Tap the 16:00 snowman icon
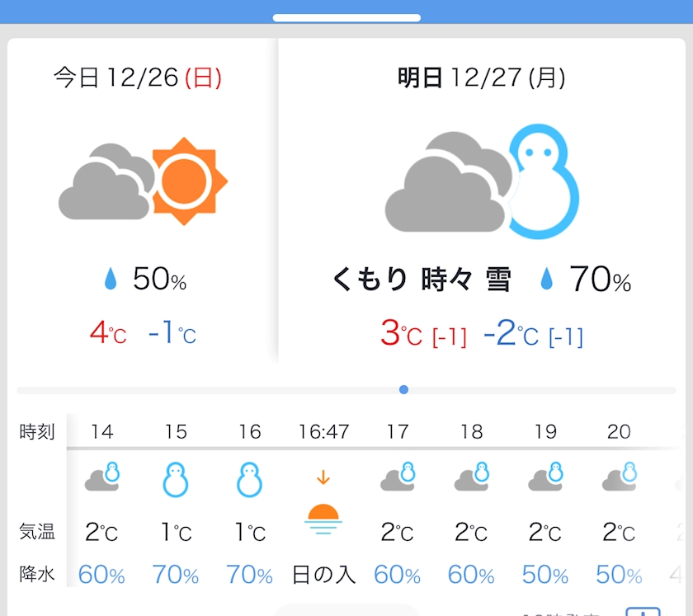This screenshot has height=616, width=693. [x=249, y=479]
